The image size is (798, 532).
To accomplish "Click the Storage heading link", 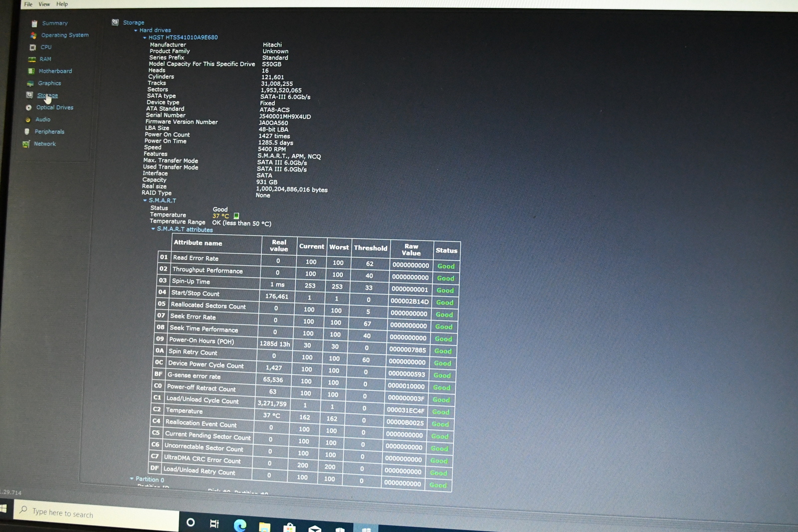I will click(x=134, y=22).
